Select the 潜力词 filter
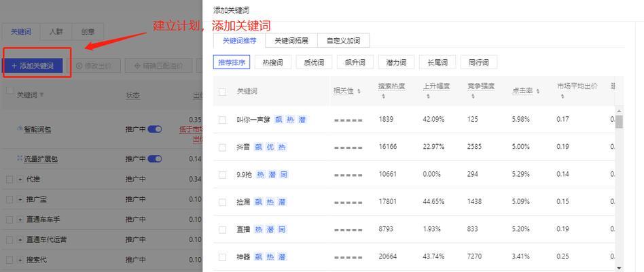Viewport: 644px width, 272px height. [x=396, y=63]
